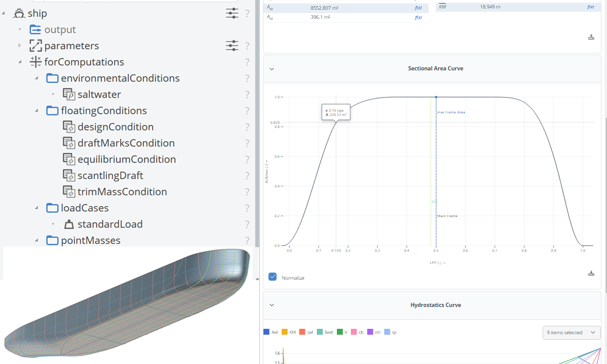The height and width of the screenshot is (364, 607).
Task: Uncheck the Normalize checkbox
Action: pos(273,277)
